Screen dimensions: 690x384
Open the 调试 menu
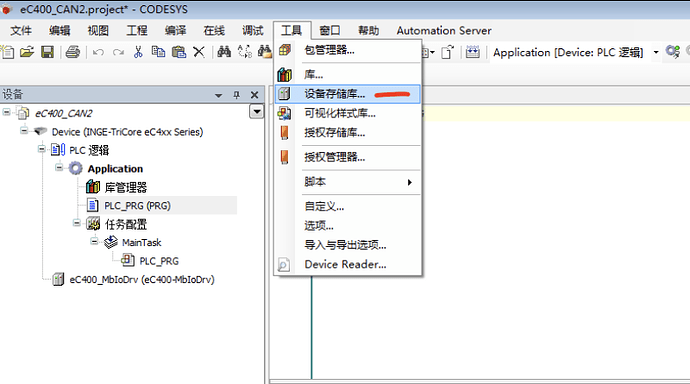[x=253, y=30]
